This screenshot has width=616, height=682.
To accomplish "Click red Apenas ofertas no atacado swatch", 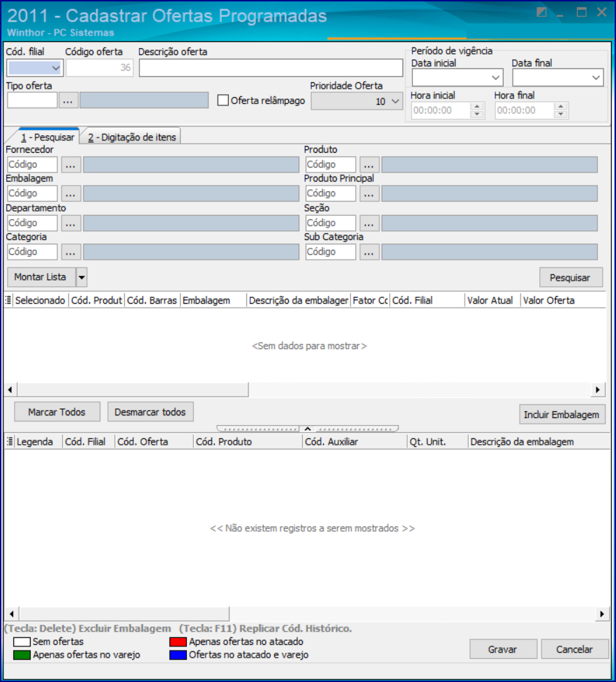I will coord(178,642).
